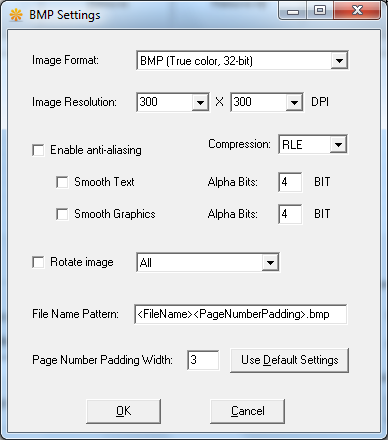Screen dimensions: 388x440
Task: Confirm settings with the OK button
Action: 123,411
